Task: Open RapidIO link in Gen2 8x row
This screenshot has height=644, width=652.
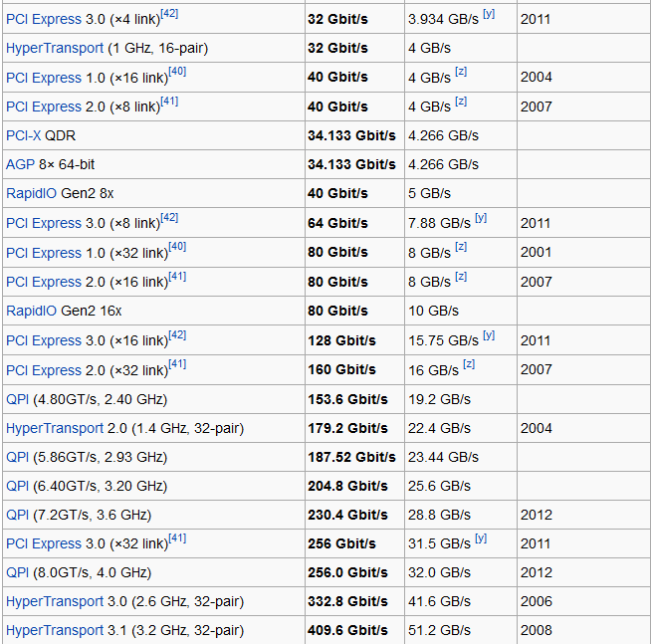Action: [x=31, y=193]
